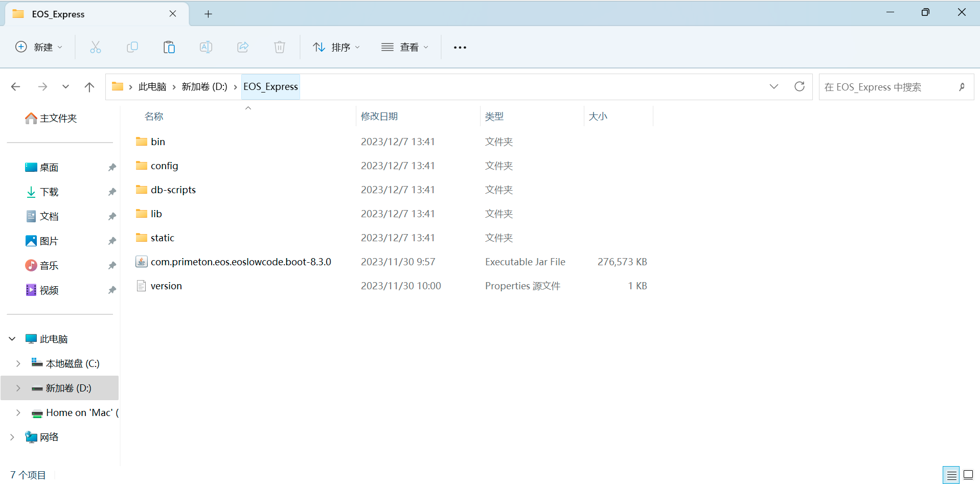
Task: Select the Rename icon
Action: tap(206, 47)
